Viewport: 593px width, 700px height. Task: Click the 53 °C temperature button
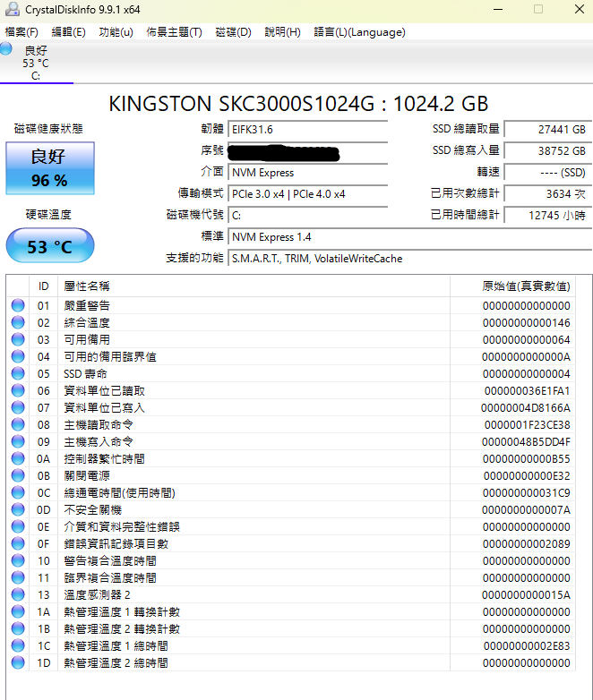pyautogui.click(x=50, y=246)
